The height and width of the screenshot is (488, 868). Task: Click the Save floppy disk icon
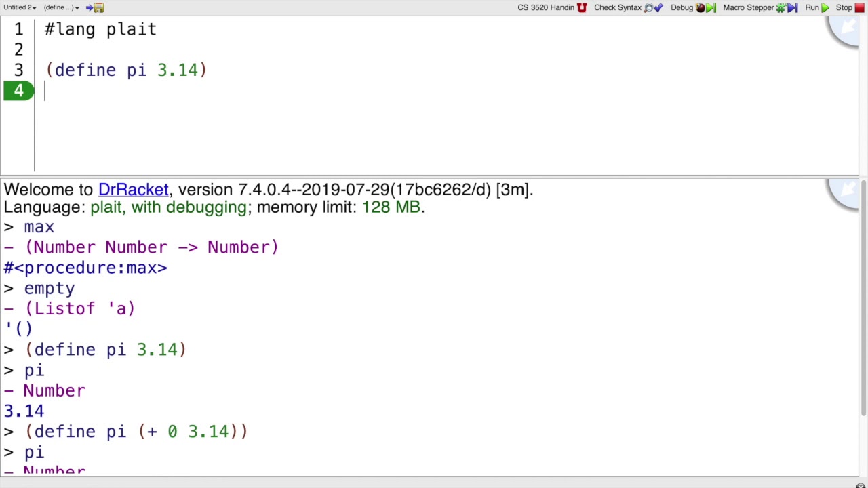point(95,7)
